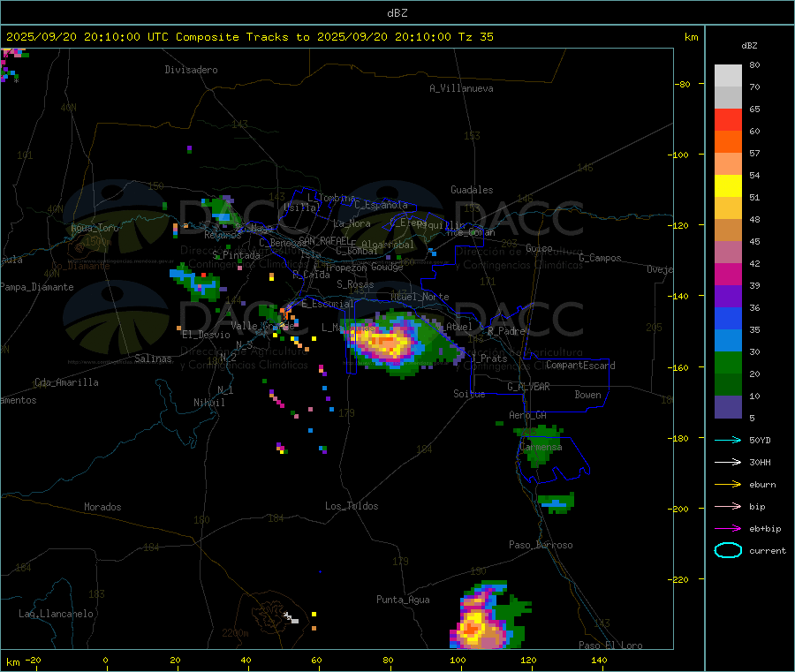The image size is (795, 672).
Task: Click the Soitue place label
Action: (x=469, y=394)
